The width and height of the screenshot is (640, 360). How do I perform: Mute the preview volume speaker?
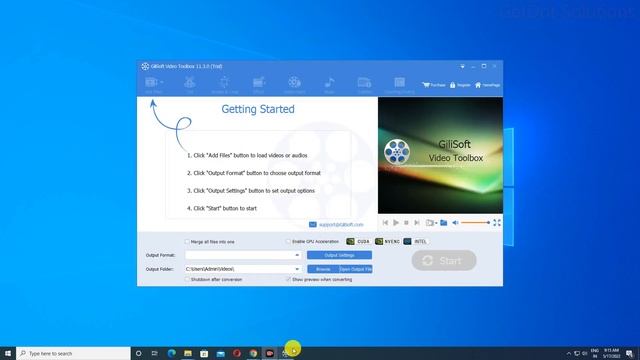pyautogui.click(x=455, y=222)
